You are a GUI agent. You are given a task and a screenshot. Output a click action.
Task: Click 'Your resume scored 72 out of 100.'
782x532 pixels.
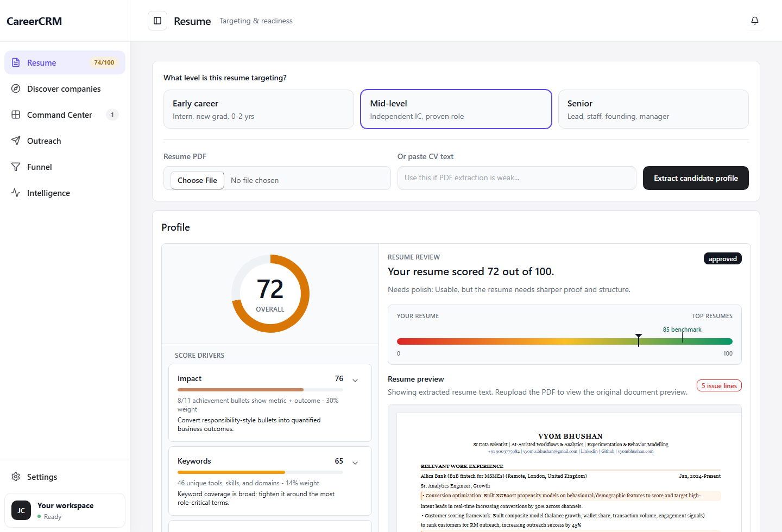pos(471,271)
